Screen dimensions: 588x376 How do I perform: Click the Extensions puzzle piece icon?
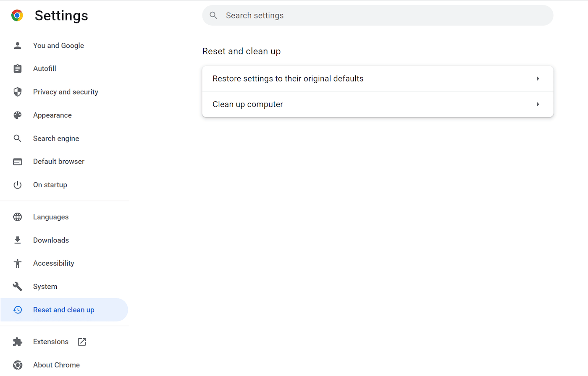tap(17, 342)
